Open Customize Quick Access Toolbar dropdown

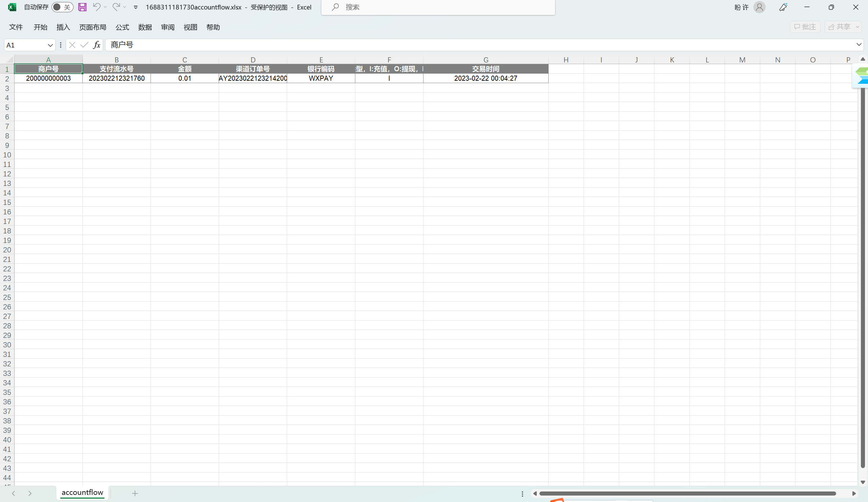(x=136, y=7)
